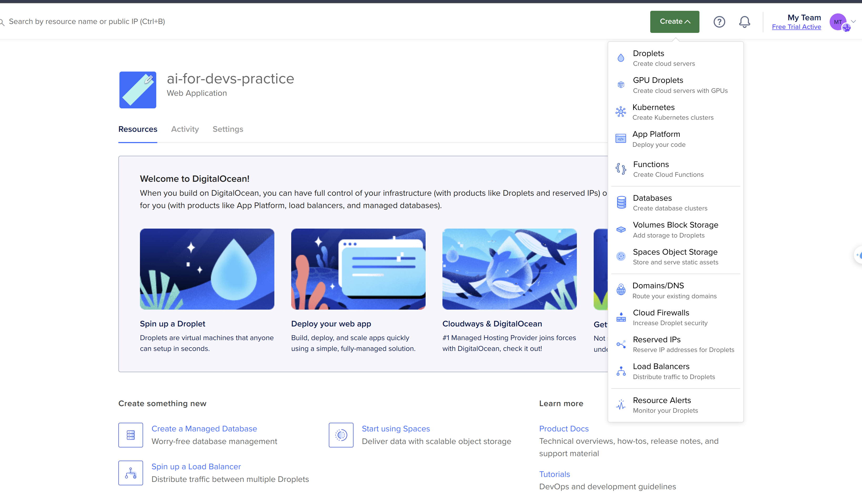Click the Volumes Block Storage icon

point(621,230)
